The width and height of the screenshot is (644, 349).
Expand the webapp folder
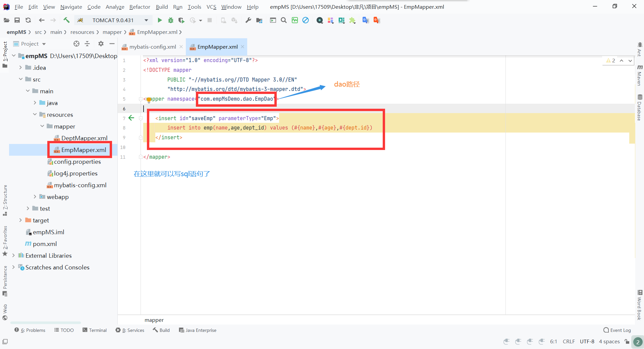coord(35,197)
